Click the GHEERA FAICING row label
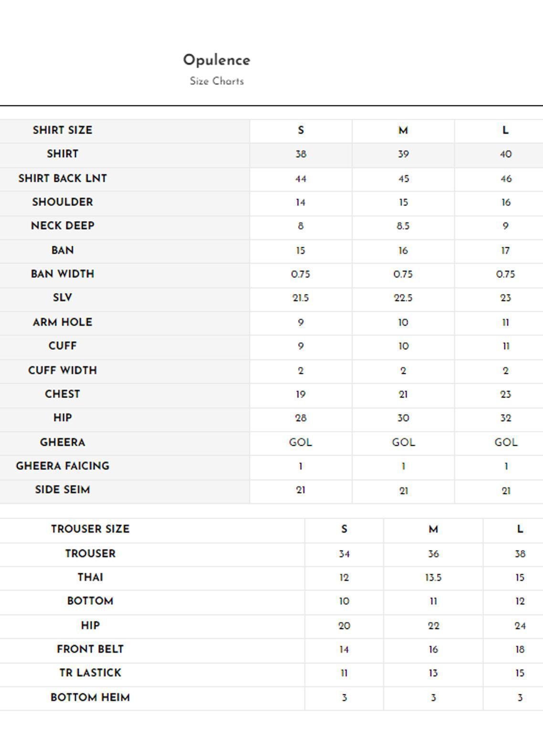Screen dimensions: 543x756 coord(63,466)
